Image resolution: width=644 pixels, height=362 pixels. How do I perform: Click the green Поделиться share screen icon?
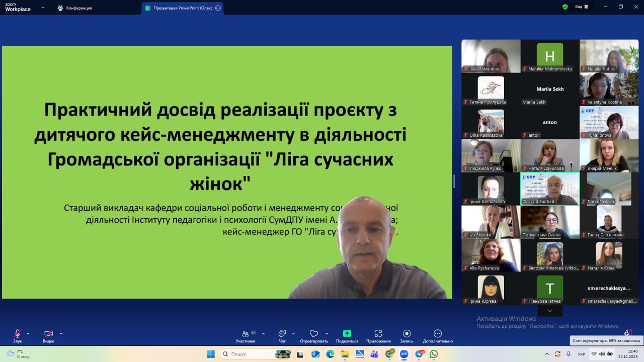coord(347,333)
